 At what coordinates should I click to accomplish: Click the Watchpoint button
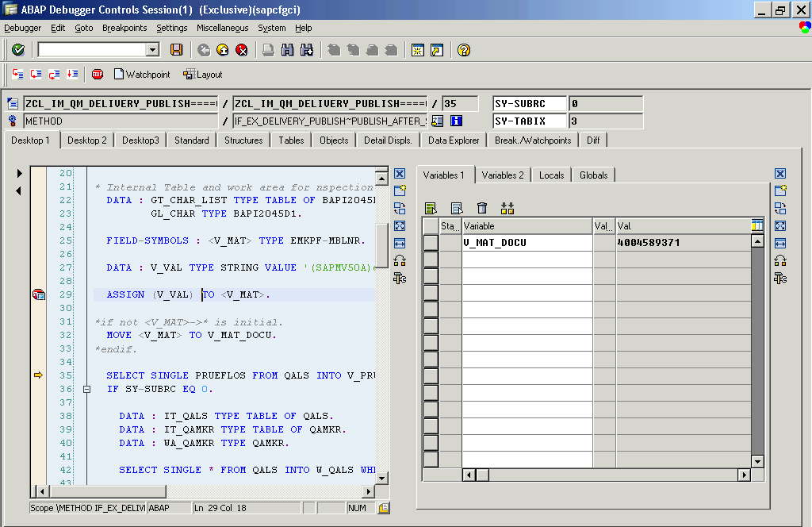pos(141,74)
